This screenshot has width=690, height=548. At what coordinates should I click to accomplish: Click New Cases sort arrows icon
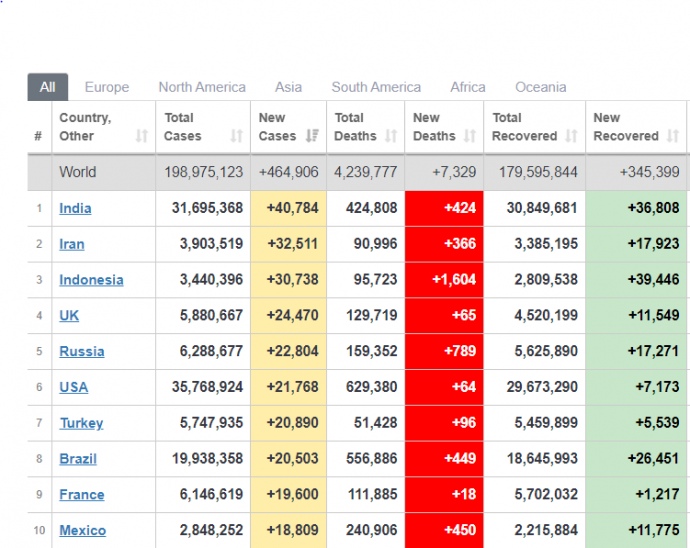[312, 136]
